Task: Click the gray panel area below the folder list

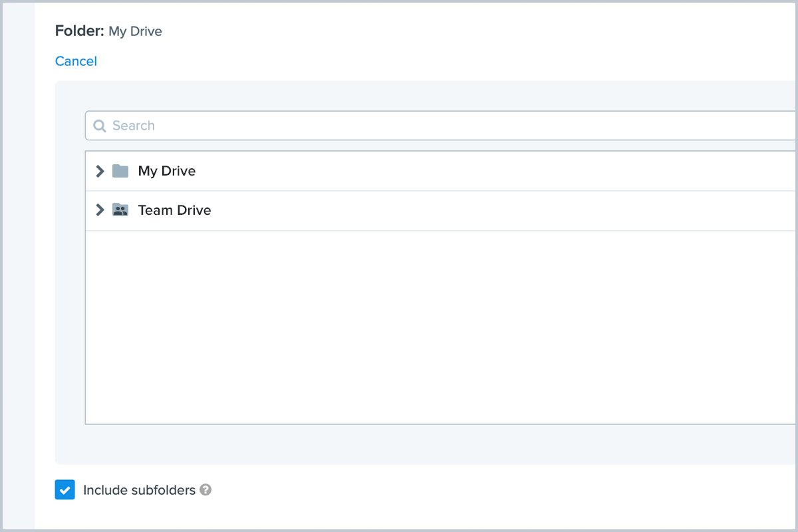Action: [x=426, y=444]
